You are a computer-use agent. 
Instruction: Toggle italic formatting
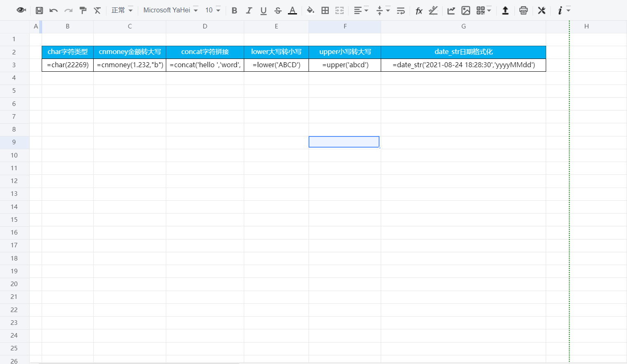(249, 10)
